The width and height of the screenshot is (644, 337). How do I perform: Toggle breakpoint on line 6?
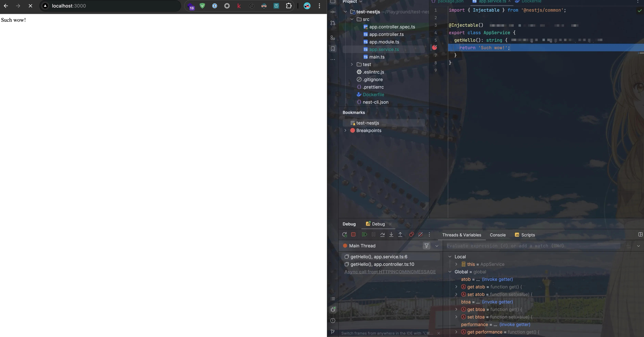(x=434, y=47)
